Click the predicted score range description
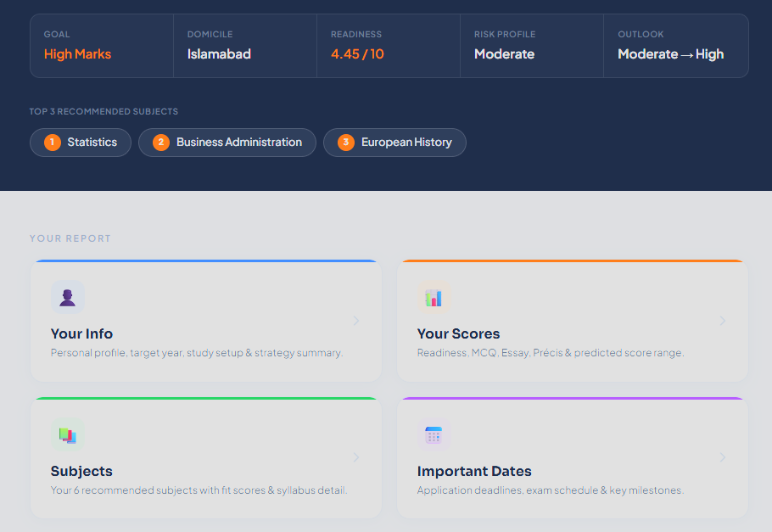Viewport: 772px width, 532px height. pos(551,353)
